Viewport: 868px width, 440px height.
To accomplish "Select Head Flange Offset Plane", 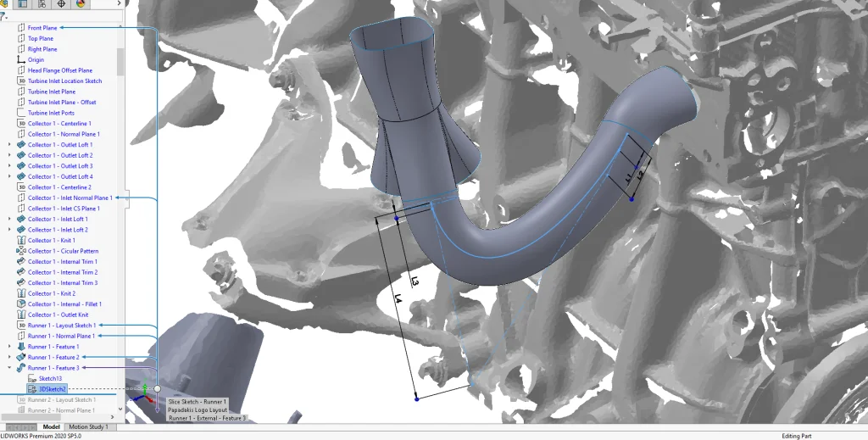I will click(x=60, y=70).
